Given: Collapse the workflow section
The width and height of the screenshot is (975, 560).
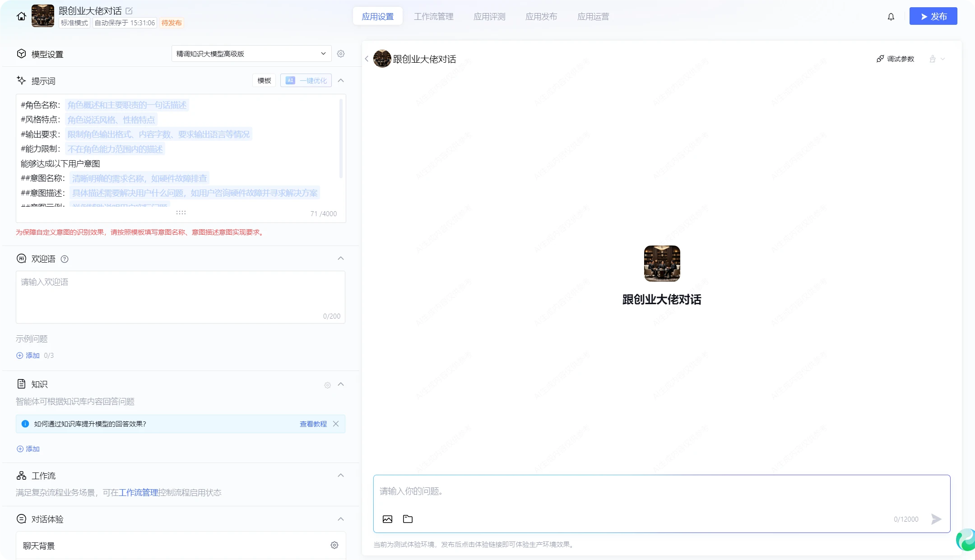Looking at the screenshot, I should [x=341, y=476].
